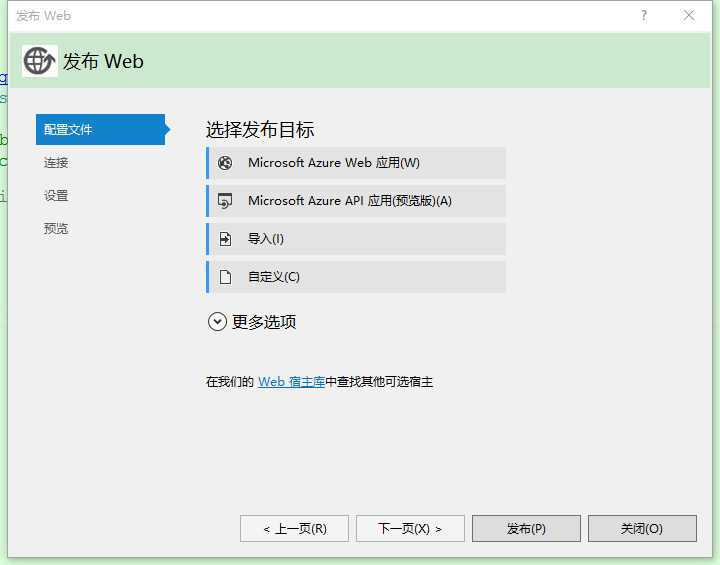Choose Microsoft Azure Web 应用(W) target
Image resolution: width=720 pixels, height=565 pixels.
tap(356, 163)
